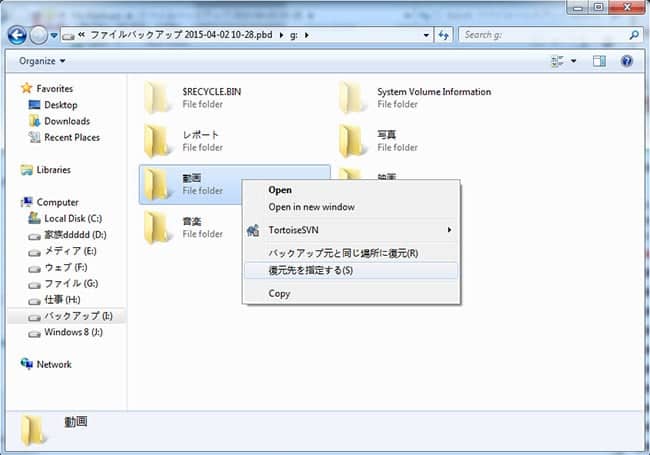Click the Network icon in sidebar
The height and width of the screenshot is (455, 650).
[x=27, y=364]
